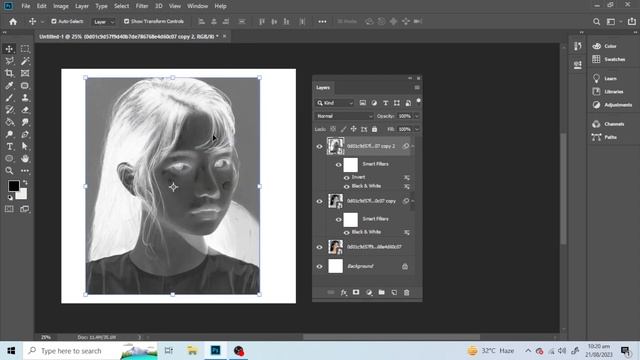The height and width of the screenshot is (360, 640).
Task: Open the Window menu
Action: (198, 6)
